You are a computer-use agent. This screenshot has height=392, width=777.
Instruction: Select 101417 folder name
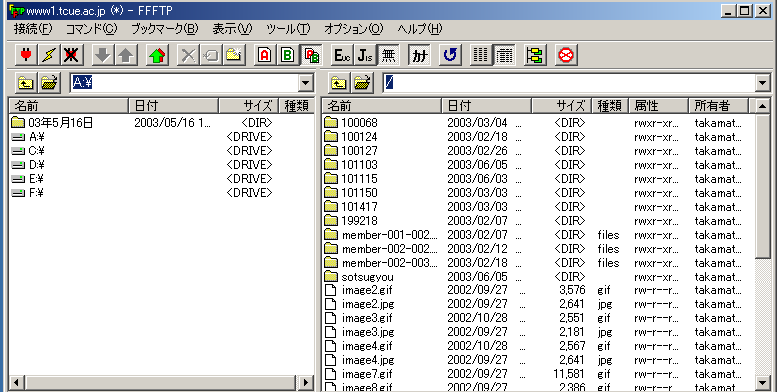point(359,207)
